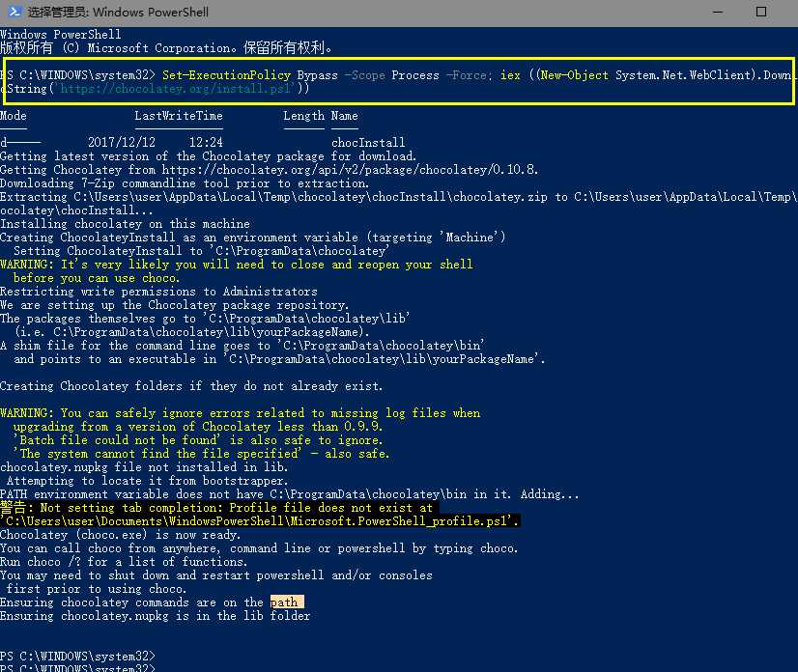This screenshot has width=798, height=672.
Task: Click 'We are setting up the Chocolatey' line
Action: pyautogui.click(x=175, y=305)
